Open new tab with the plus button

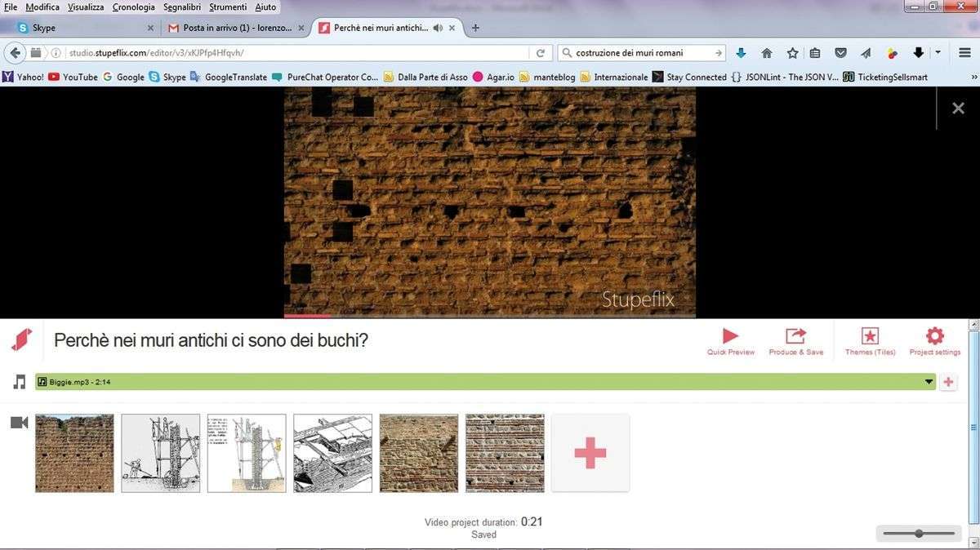pyautogui.click(x=475, y=28)
